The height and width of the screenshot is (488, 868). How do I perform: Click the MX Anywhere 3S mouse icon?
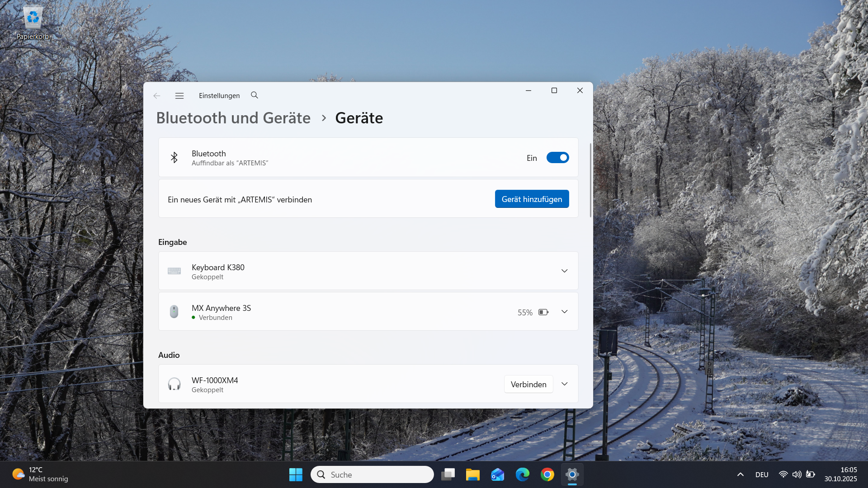pos(174,311)
